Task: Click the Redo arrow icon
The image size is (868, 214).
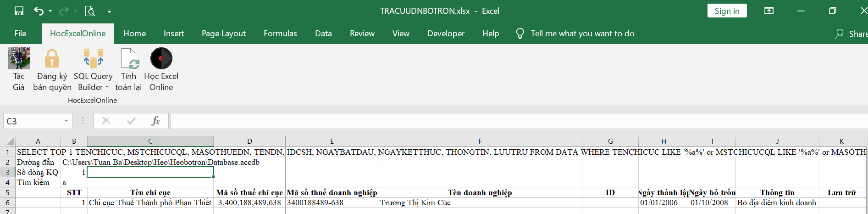Action: click(64, 11)
